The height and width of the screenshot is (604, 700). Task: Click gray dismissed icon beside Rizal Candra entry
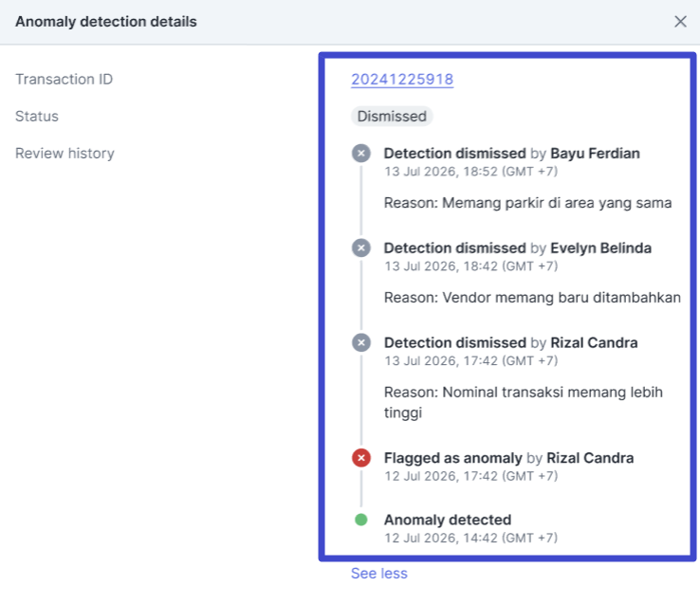(x=361, y=343)
